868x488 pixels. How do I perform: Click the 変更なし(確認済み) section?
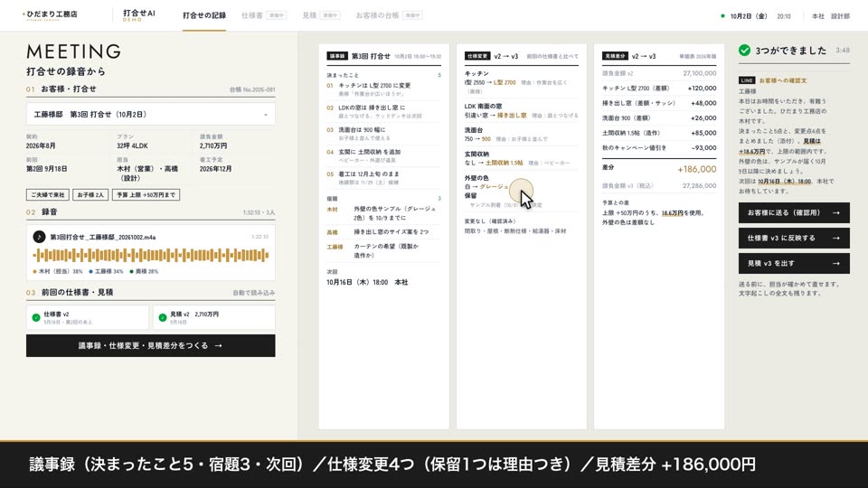click(x=522, y=226)
